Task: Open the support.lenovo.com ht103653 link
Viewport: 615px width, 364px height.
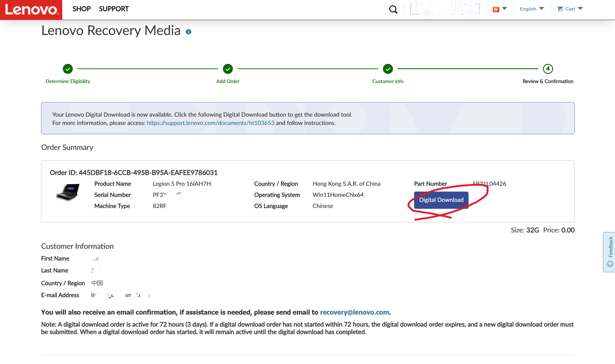Action: [x=210, y=123]
